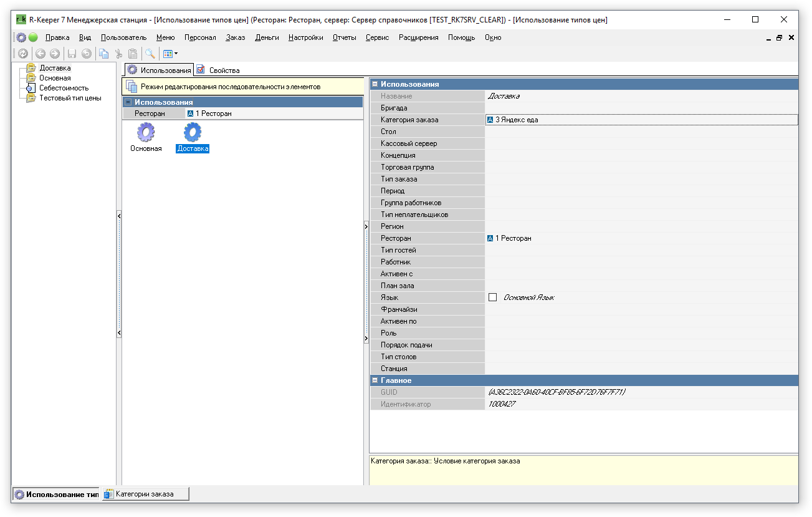Click the Paste clipboard toolbar icon
The image size is (812, 517).
tap(133, 54)
